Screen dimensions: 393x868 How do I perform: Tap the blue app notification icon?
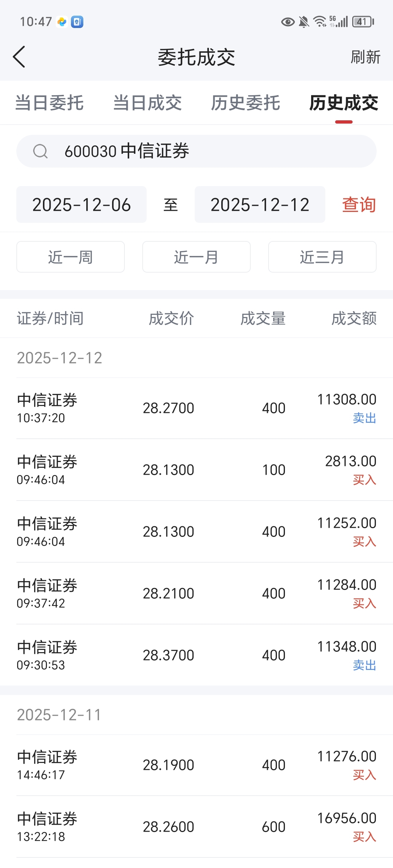click(77, 22)
